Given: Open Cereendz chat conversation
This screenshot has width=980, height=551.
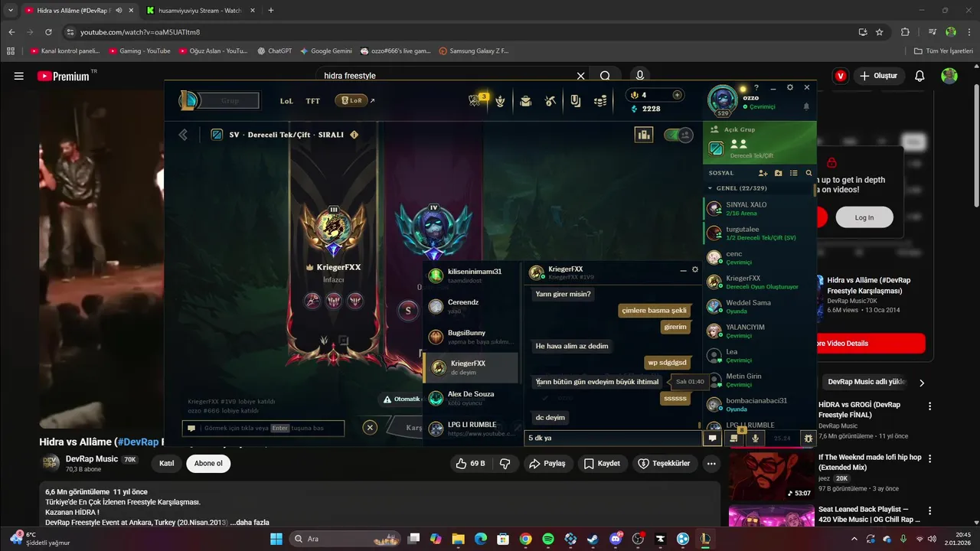Looking at the screenshot, I should [x=471, y=306].
